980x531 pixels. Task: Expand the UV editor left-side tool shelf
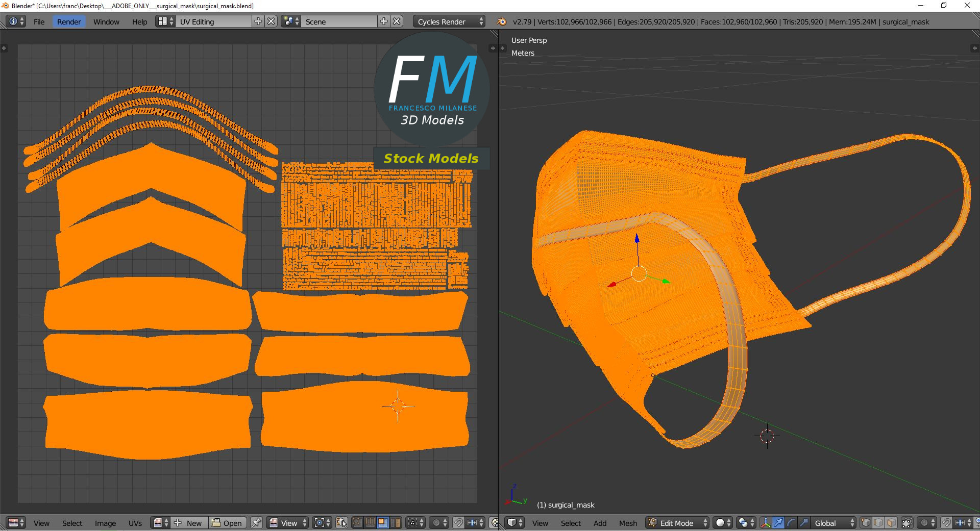click(x=4, y=48)
